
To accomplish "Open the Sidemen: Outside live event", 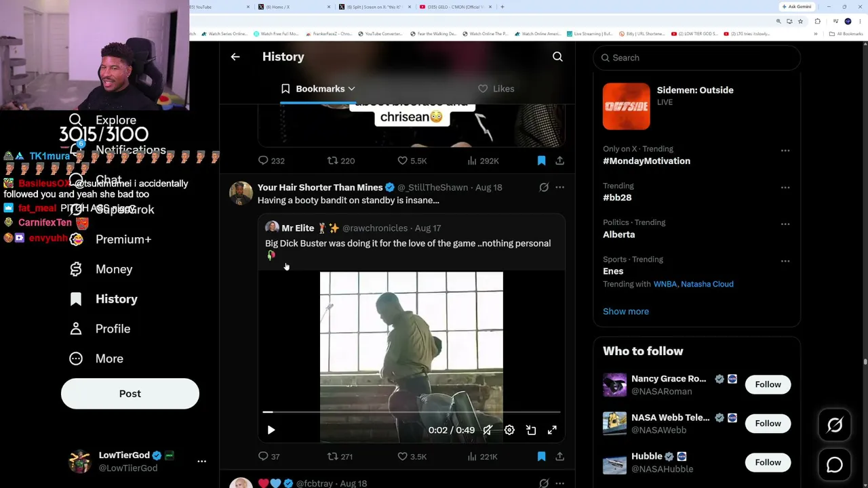I will click(x=697, y=106).
